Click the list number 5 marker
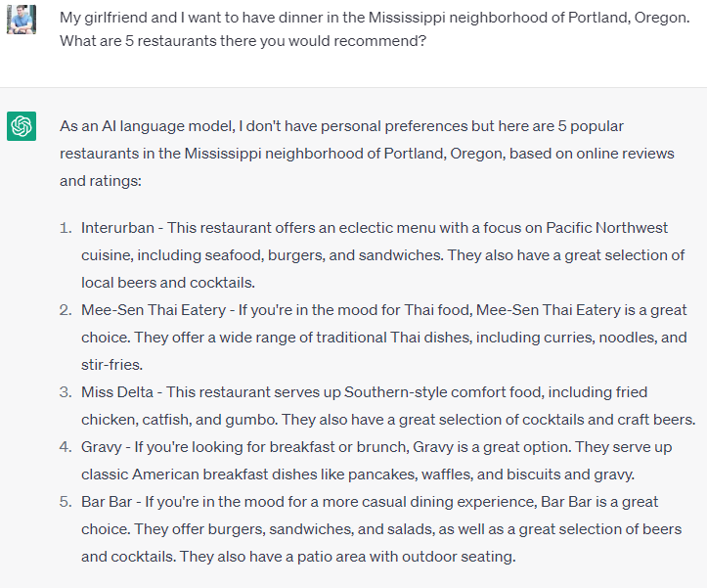707x588 pixels. [x=66, y=502]
